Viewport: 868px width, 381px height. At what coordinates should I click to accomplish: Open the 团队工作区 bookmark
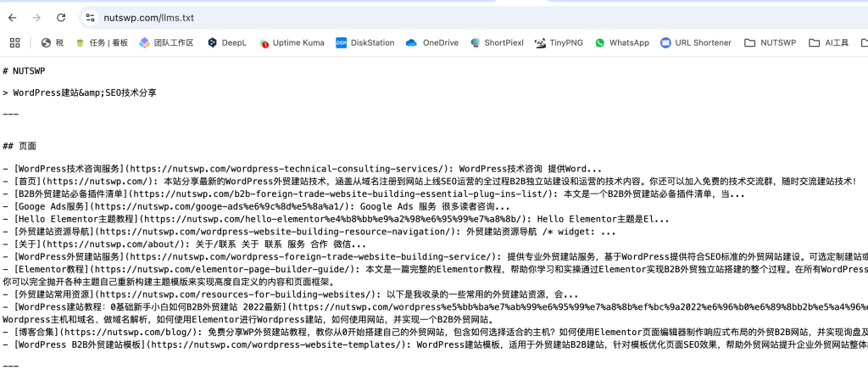pos(166,42)
